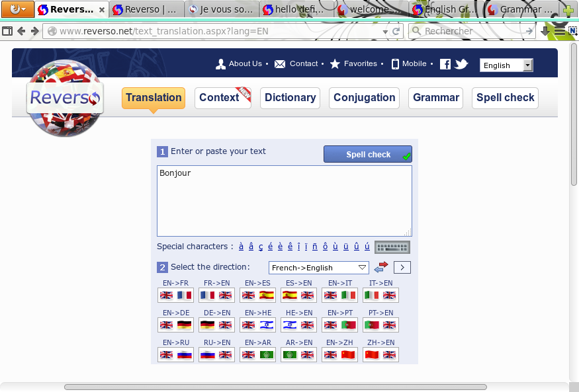This screenshot has width=579, height=392.
Task: Select EN->ES flag pair
Action: tap(257, 295)
